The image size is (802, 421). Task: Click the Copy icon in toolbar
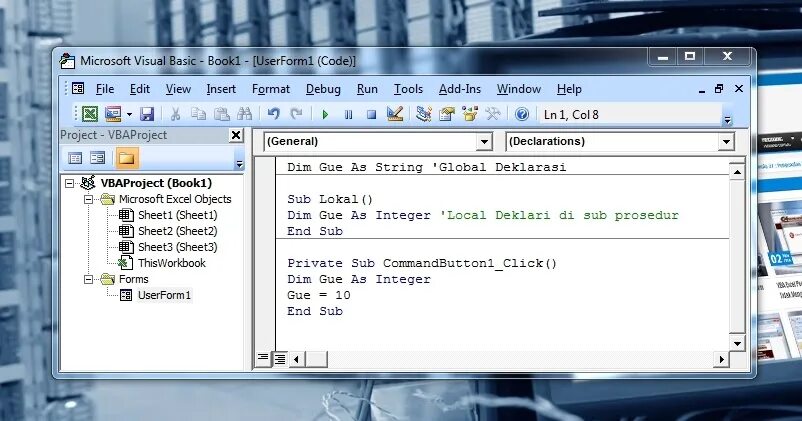pyautogui.click(x=198, y=114)
